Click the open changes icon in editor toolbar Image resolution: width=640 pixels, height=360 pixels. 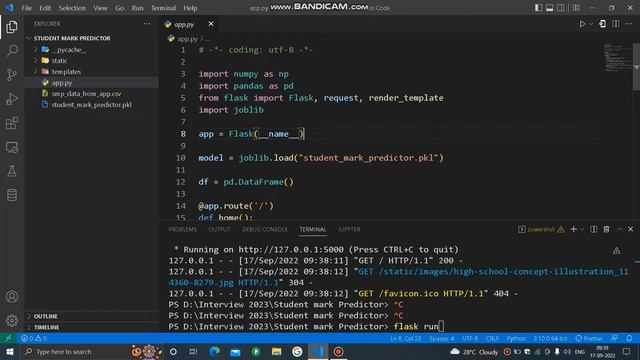pos(602,24)
